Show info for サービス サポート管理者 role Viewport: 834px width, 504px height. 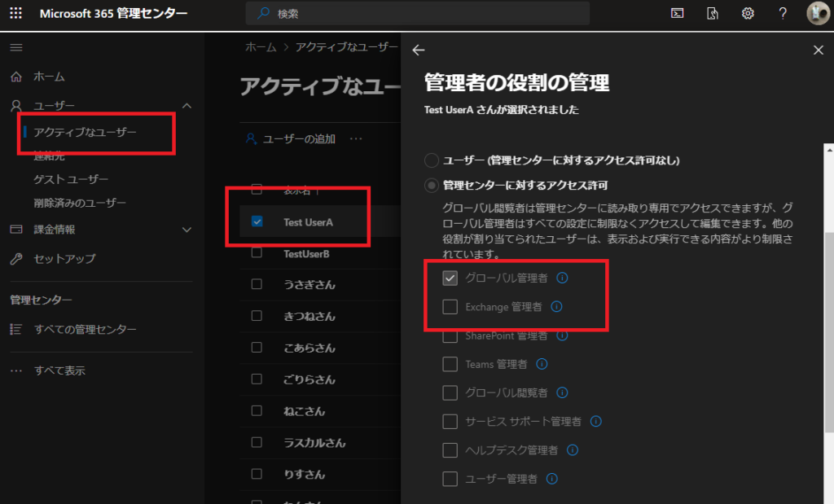tap(595, 422)
